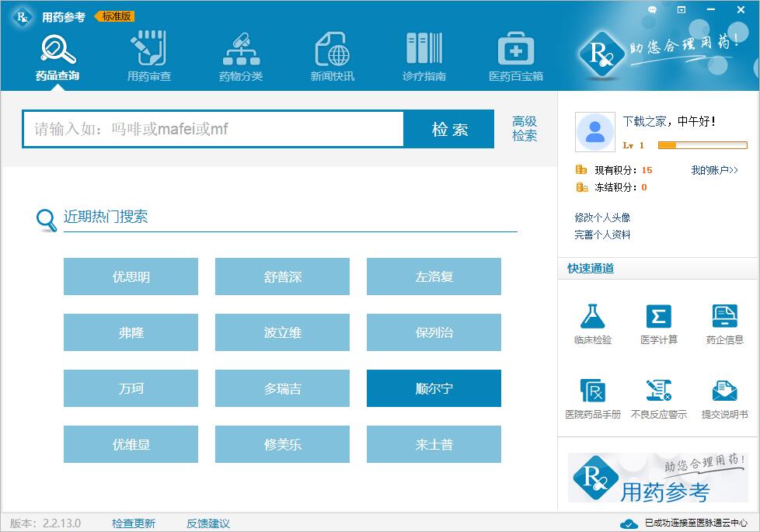This screenshot has width=760, height=532.
Task: Click the 临床检验 flask icon
Action: click(592, 317)
